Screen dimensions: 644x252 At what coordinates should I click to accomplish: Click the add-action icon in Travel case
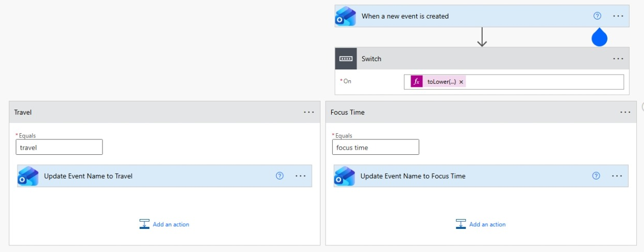click(x=144, y=224)
